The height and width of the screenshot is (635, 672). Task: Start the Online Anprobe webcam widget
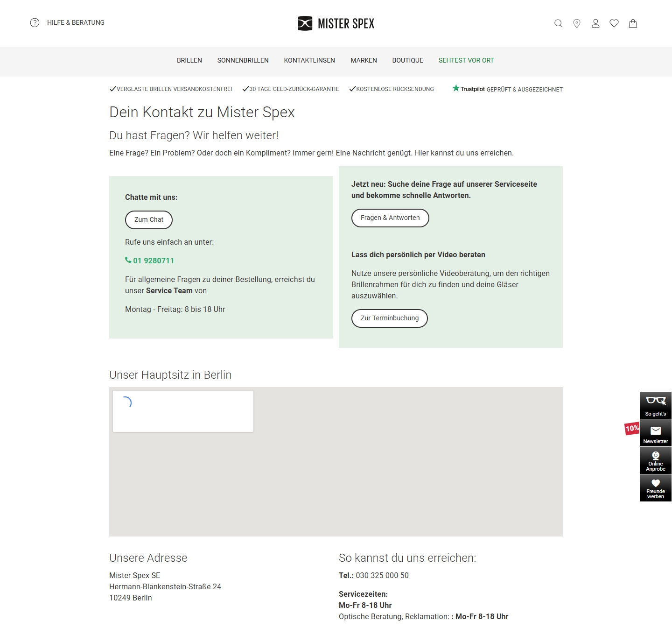656,460
